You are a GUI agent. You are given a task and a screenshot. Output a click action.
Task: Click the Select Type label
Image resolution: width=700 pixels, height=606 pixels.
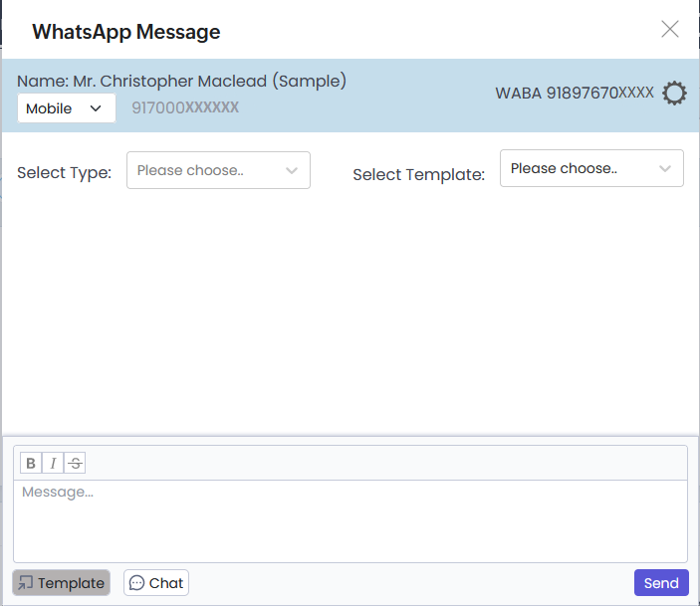(65, 173)
